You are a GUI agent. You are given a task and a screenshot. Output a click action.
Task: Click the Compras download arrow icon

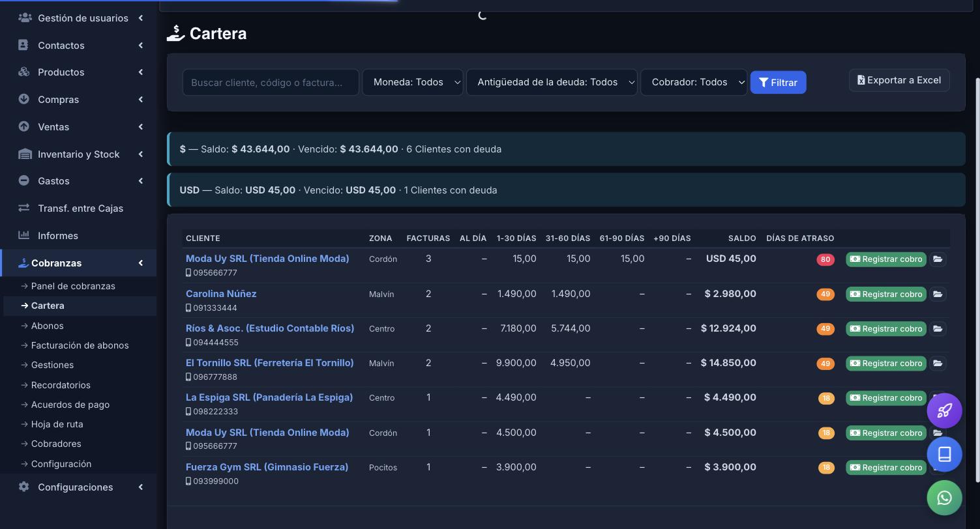click(23, 99)
